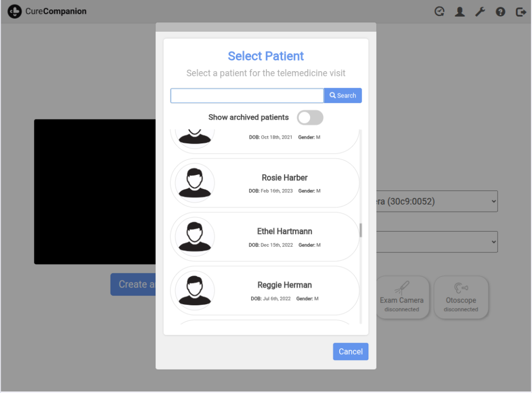Click the help question mark icon

(x=500, y=11)
